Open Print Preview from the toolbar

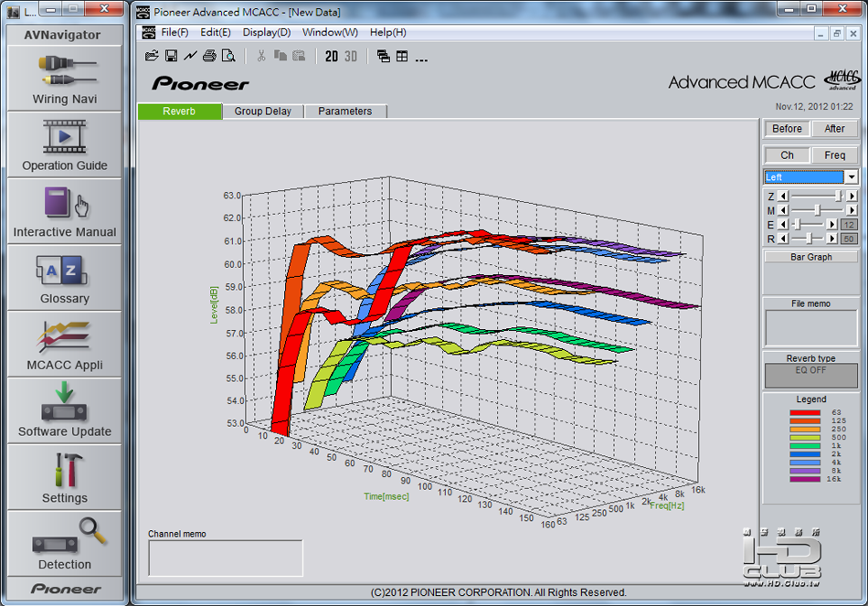228,56
